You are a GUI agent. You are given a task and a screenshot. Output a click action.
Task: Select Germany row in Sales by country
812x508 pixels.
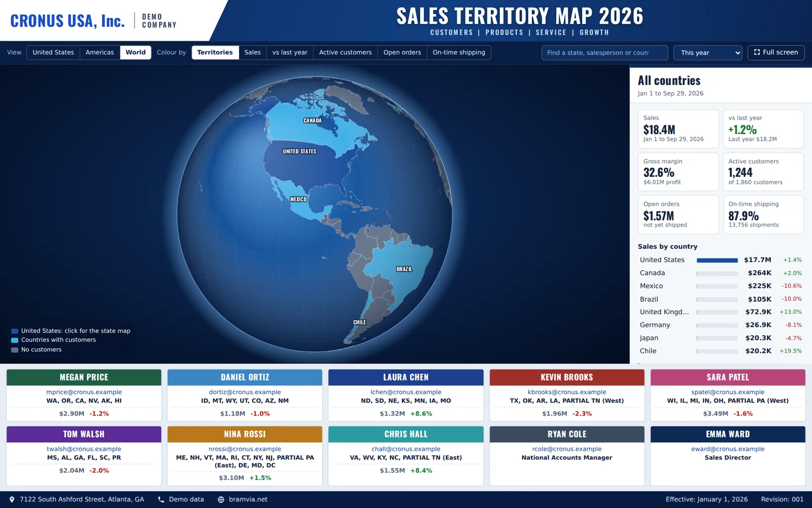coord(721,325)
